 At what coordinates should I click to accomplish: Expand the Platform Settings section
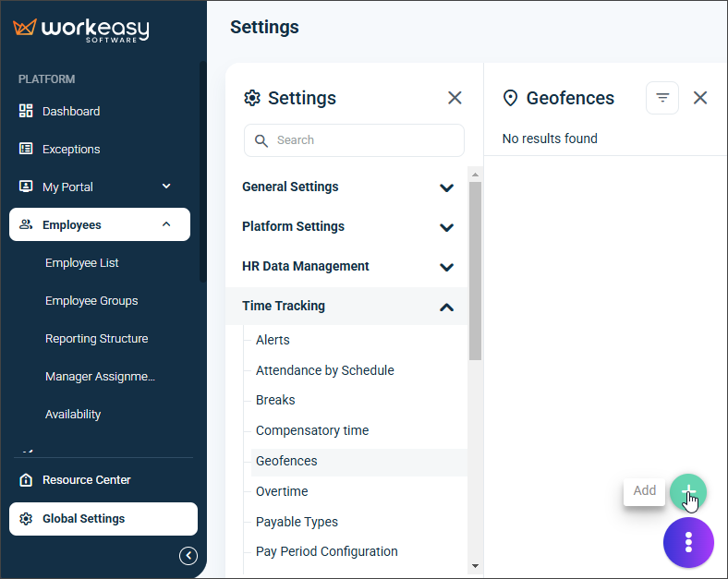(x=347, y=227)
